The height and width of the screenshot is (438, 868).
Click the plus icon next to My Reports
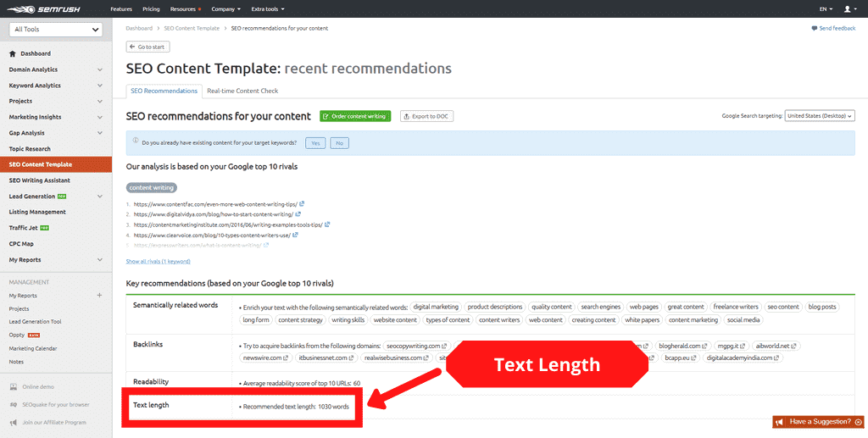pos(100,296)
